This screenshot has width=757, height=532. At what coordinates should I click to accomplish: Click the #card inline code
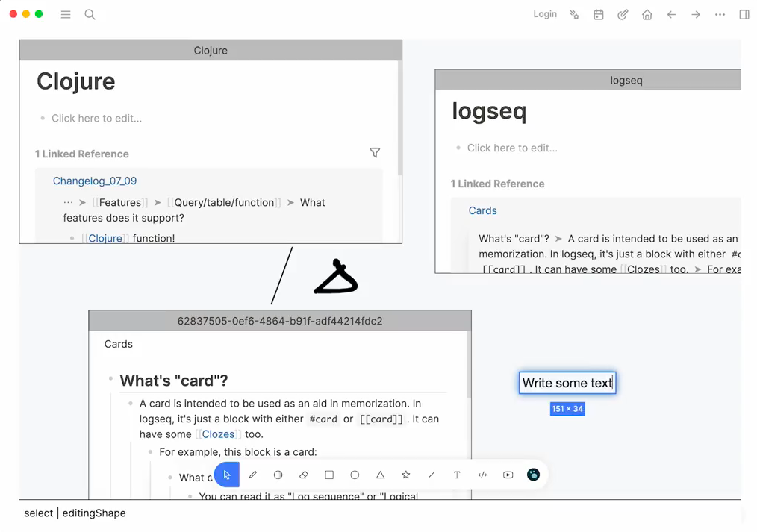click(x=323, y=419)
